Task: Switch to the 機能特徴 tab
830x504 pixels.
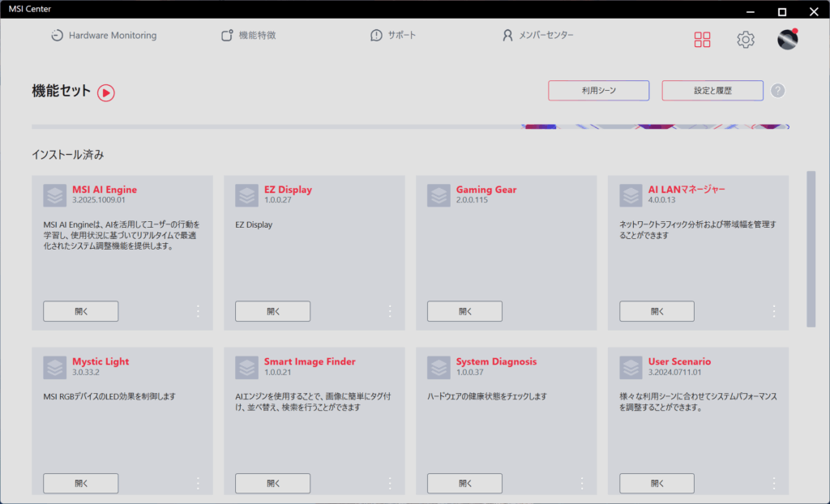Action: (248, 36)
